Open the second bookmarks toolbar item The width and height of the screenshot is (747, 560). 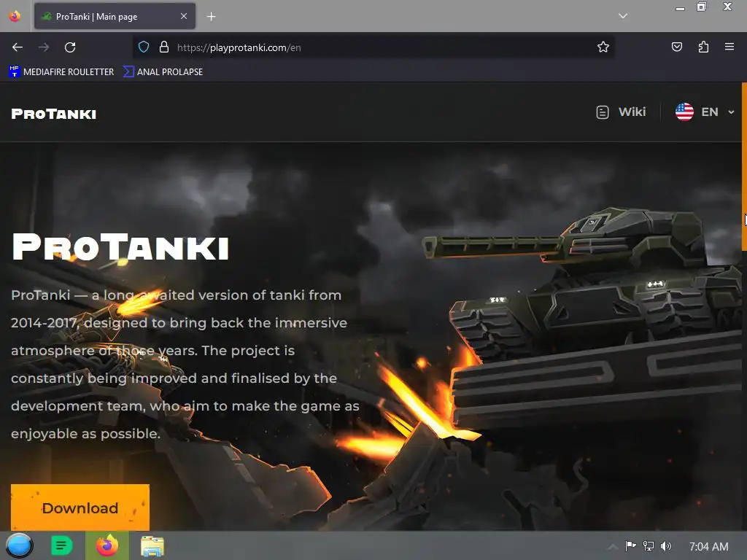163,72
